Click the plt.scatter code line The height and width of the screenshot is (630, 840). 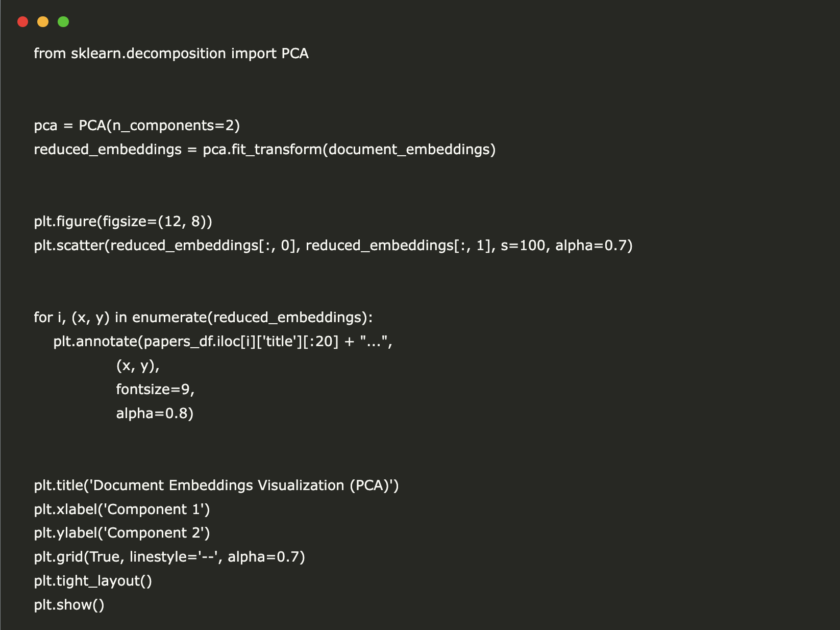(x=333, y=246)
